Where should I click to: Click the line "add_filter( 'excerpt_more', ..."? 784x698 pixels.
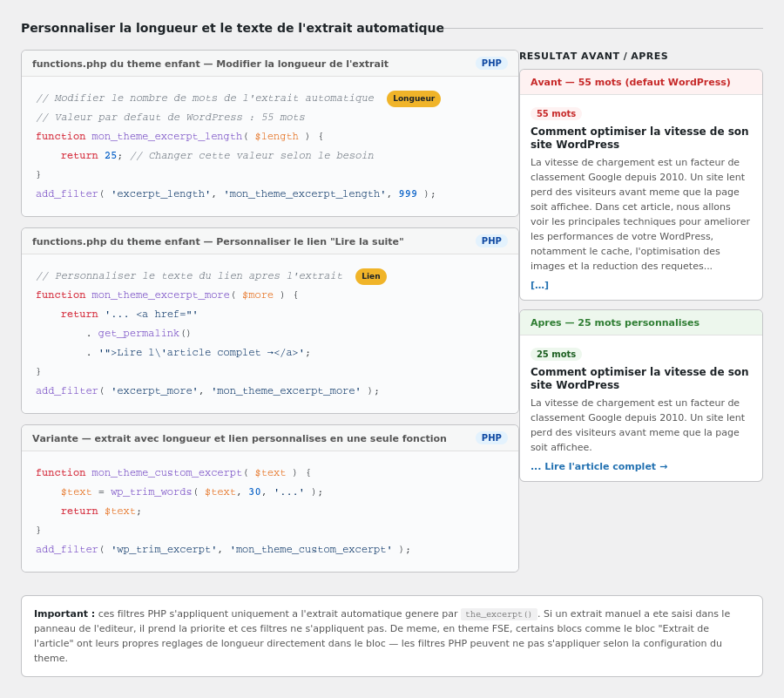click(207, 390)
